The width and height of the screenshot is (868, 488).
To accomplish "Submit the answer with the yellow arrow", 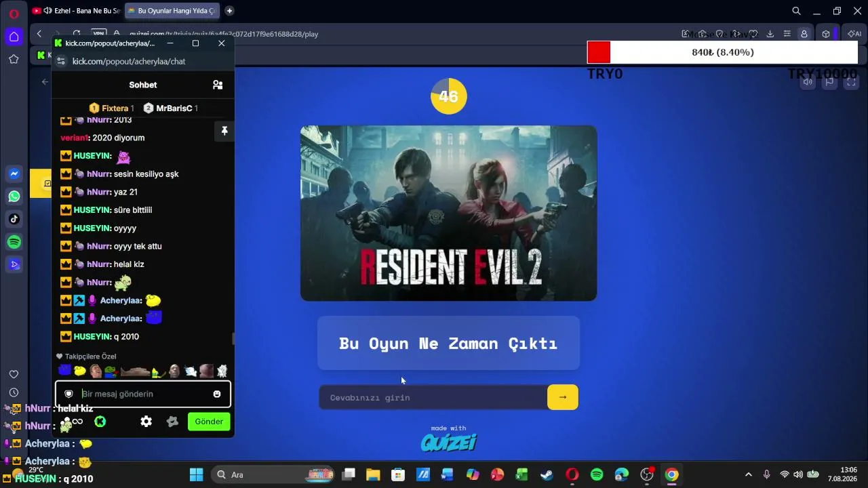I will 563,397.
